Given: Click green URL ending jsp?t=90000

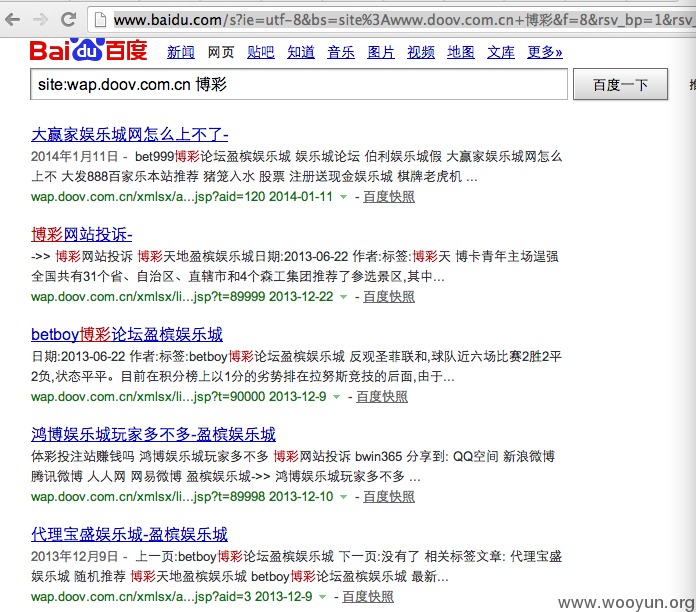Looking at the screenshot, I should coord(148,396).
